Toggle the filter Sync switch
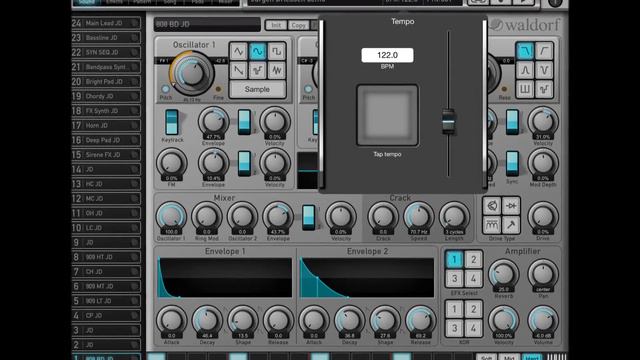Viewport: 640px width, 360px height. [512, 164]
